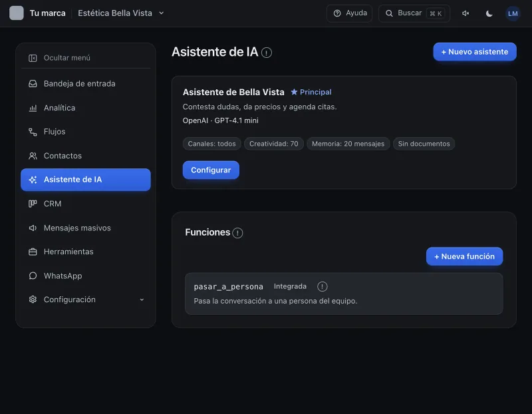
Task: Click the + Nuevo asistente button
Action: [x=475, y=52]
